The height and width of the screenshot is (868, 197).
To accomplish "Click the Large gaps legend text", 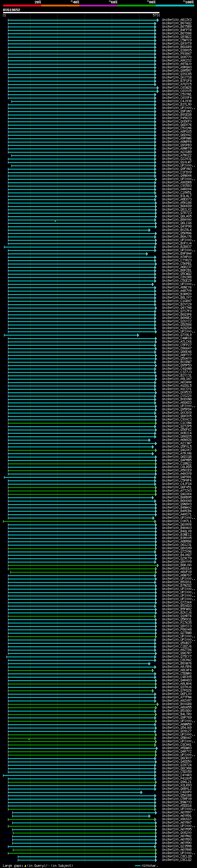I will tap(38, 865).
